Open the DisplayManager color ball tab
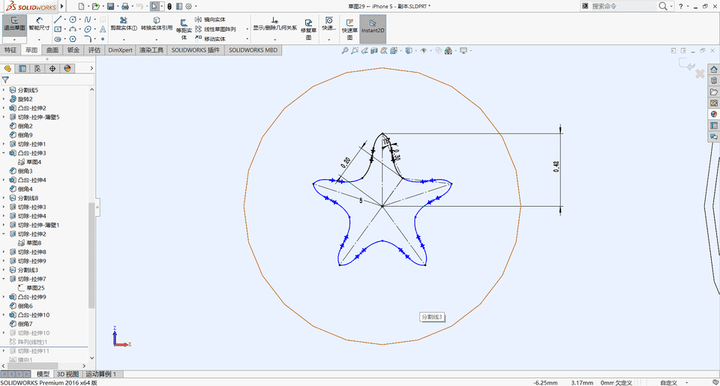Viewport: 720px width, 386px height. coord(68,68)
